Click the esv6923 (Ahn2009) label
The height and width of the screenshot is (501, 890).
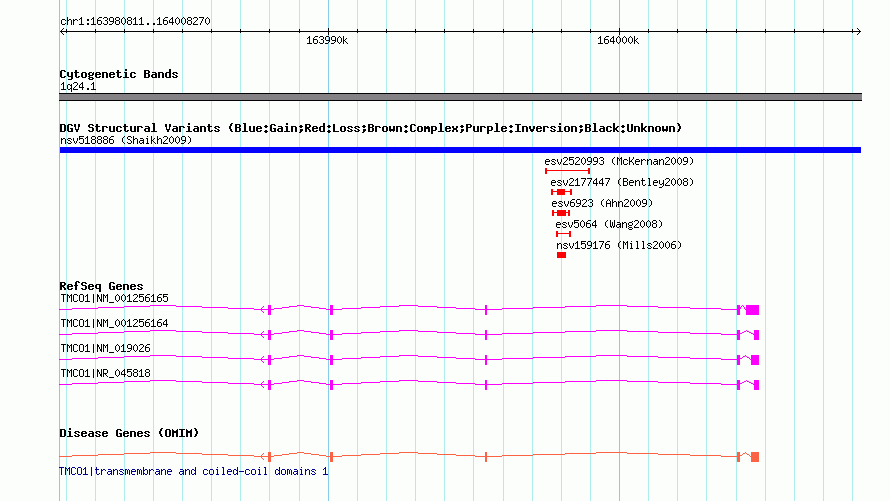point(602,203)
